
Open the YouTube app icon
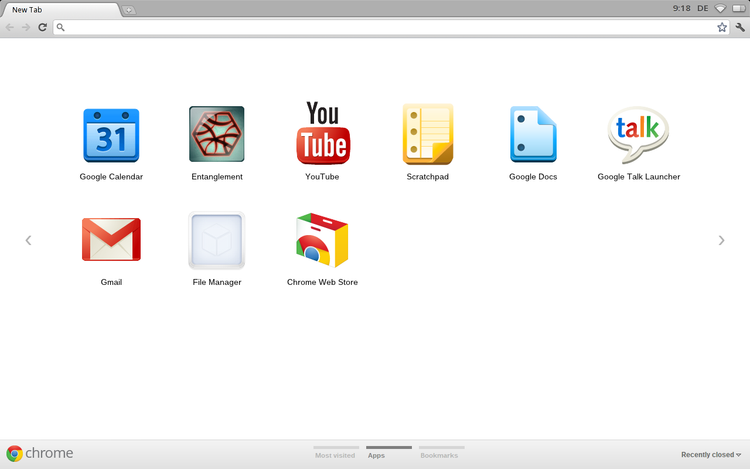click(322, 134)
